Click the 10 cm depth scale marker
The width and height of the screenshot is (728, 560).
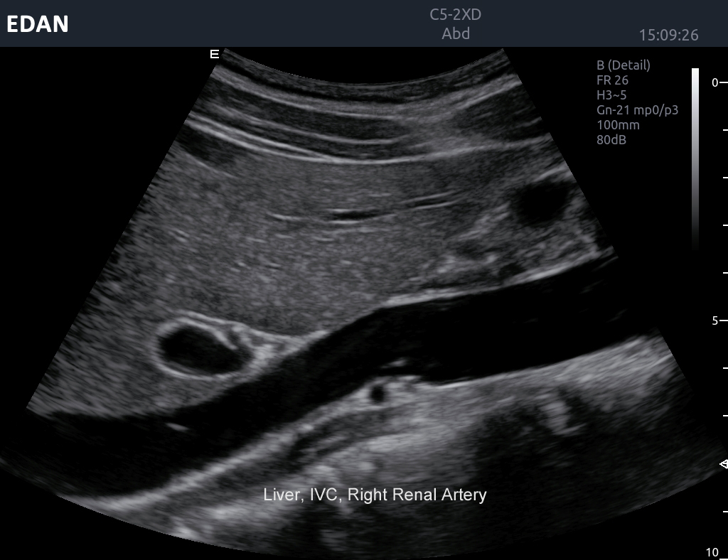(712, 552)
